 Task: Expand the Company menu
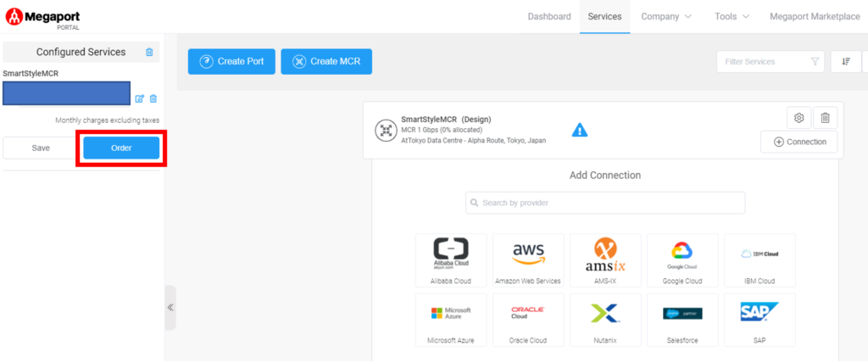pyautogui.click(x=666, y=17)
